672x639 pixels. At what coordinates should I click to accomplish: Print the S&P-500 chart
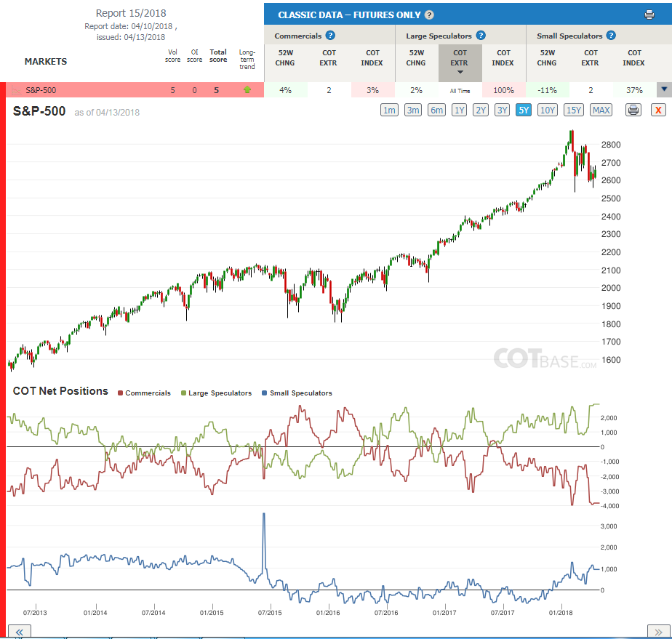633,110
